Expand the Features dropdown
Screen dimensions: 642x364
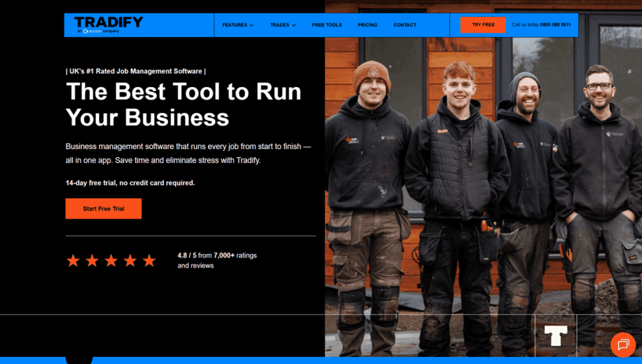tap(234, 25)
